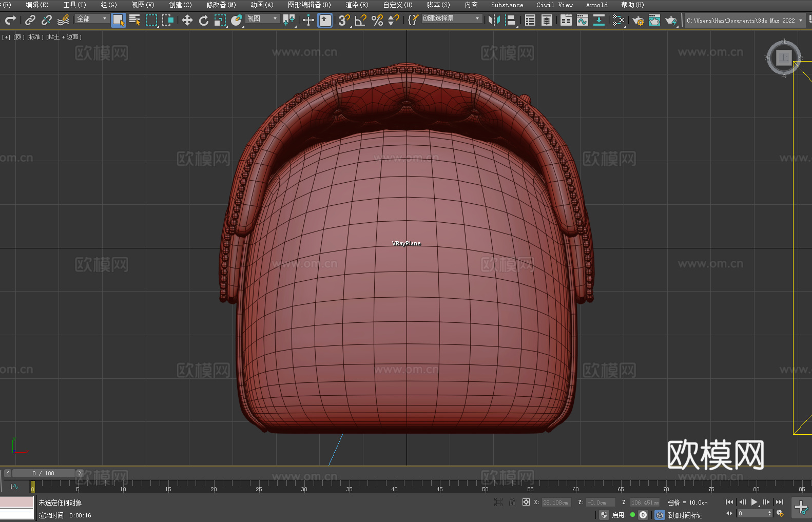Activate the Select Object tool
The image size is (812, 522).
[119, 20]
